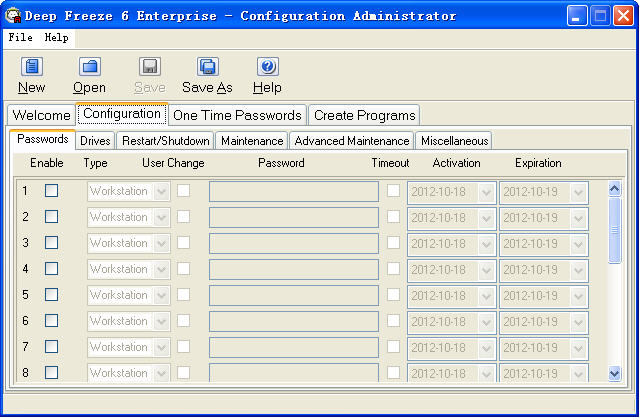This screenshot has width=639, height=417.
Task: Click the scrollbar down arrow in password list
Action: pyautogui.click(x=615, y=373)
